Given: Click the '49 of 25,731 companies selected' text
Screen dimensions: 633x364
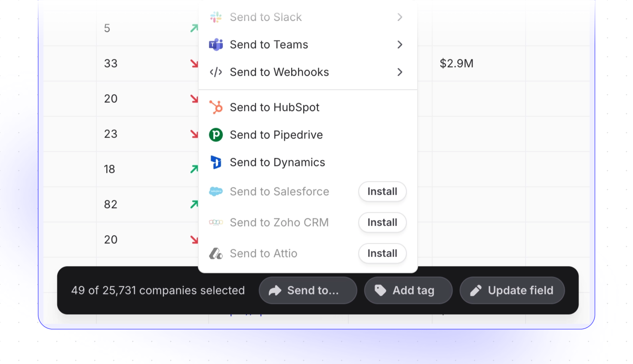Looking at the screenshot, I should (x=158, y=291).
